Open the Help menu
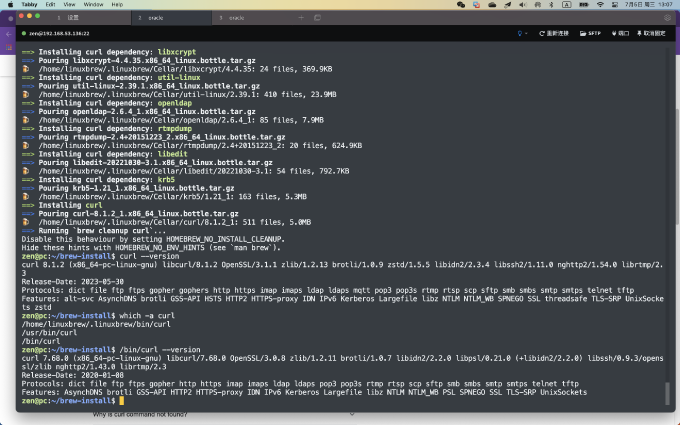Image resolution: width=680 pixels, height=425 pixels. tap(117, 4)
